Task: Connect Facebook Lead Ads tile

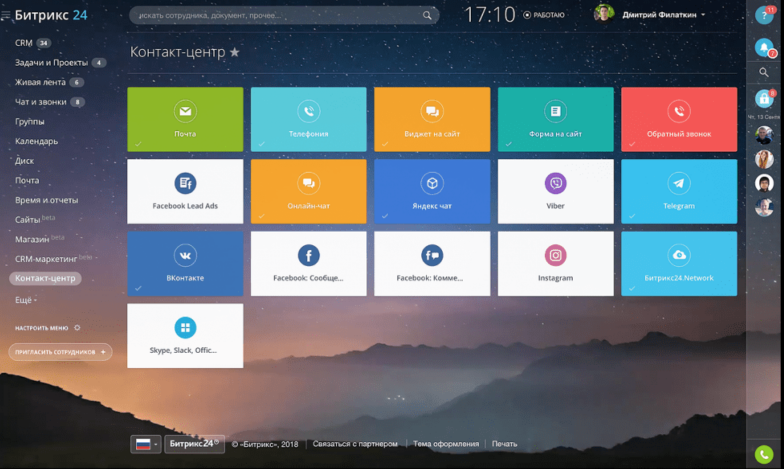Action: pos(185,192)
